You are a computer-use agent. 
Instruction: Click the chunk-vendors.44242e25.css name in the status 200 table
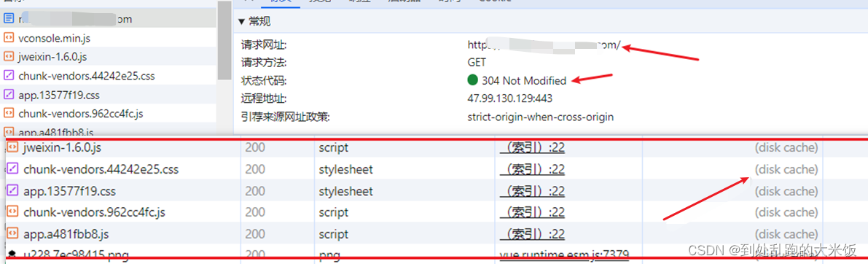[x=101, y=169]
